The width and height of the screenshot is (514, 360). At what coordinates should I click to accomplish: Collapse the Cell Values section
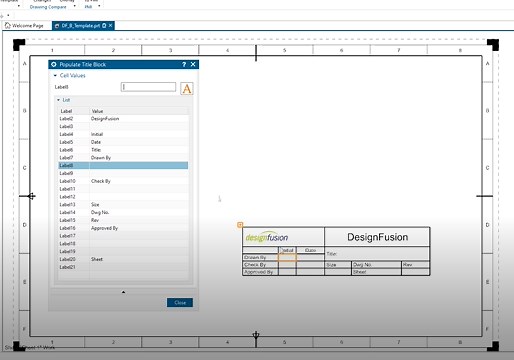pos(55,76)
